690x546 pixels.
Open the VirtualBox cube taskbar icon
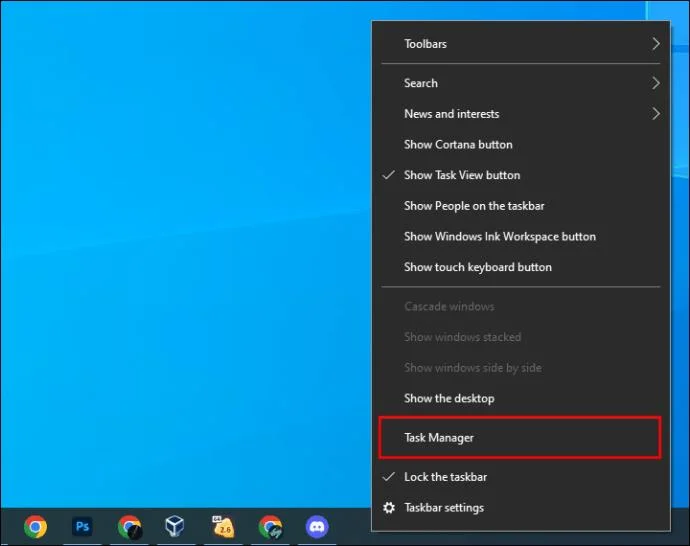click(x=175, y=526)
